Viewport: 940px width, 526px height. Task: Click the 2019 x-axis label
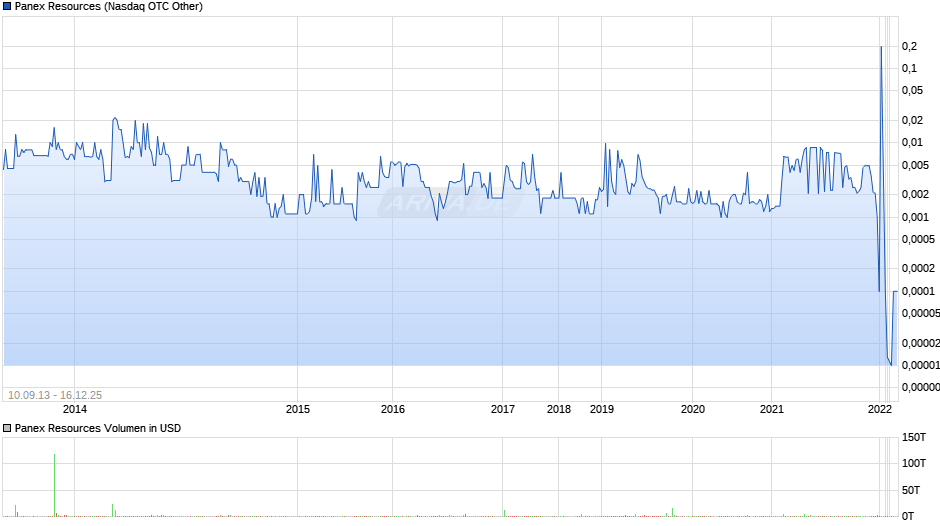click(602, 409)
